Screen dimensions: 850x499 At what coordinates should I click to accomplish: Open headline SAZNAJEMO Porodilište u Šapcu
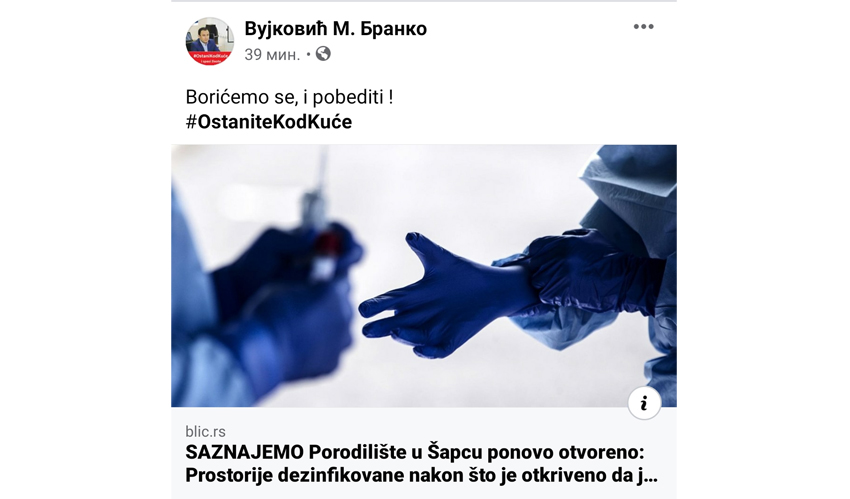click(415, 452)
